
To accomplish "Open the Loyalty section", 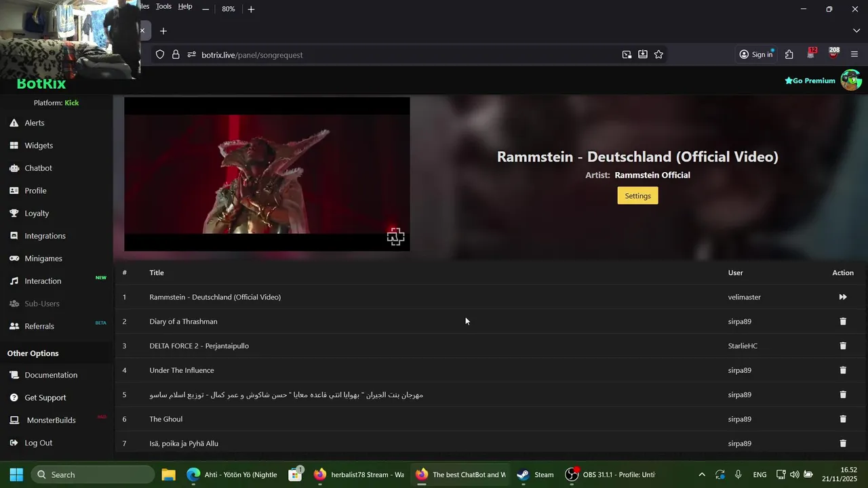I will click(x=37, y=213).
